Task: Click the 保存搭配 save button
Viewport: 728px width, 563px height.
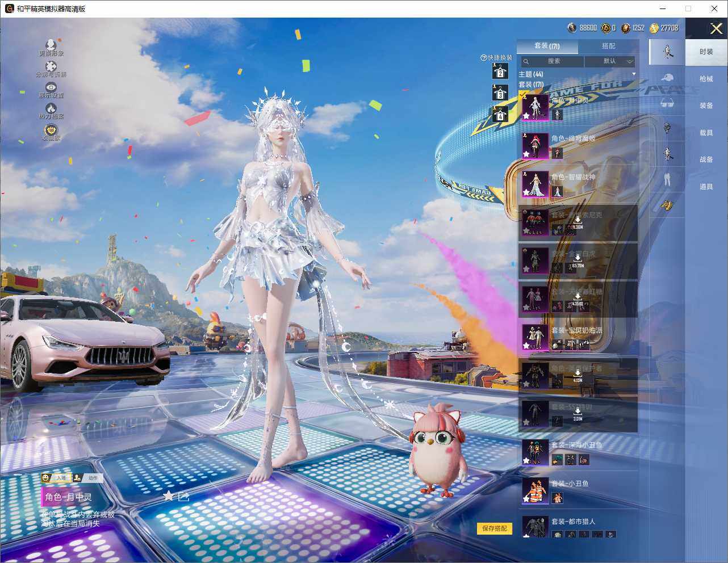Action: (495, 528)
